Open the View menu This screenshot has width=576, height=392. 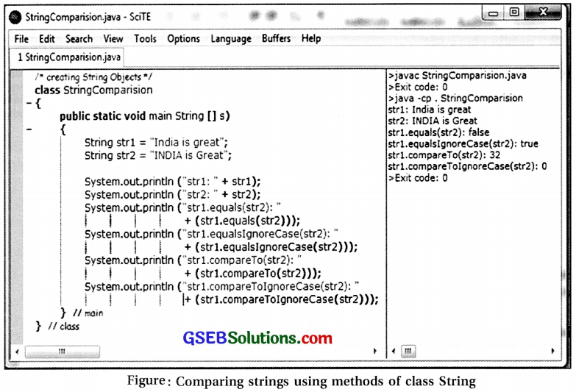click(x=113, y=38)
